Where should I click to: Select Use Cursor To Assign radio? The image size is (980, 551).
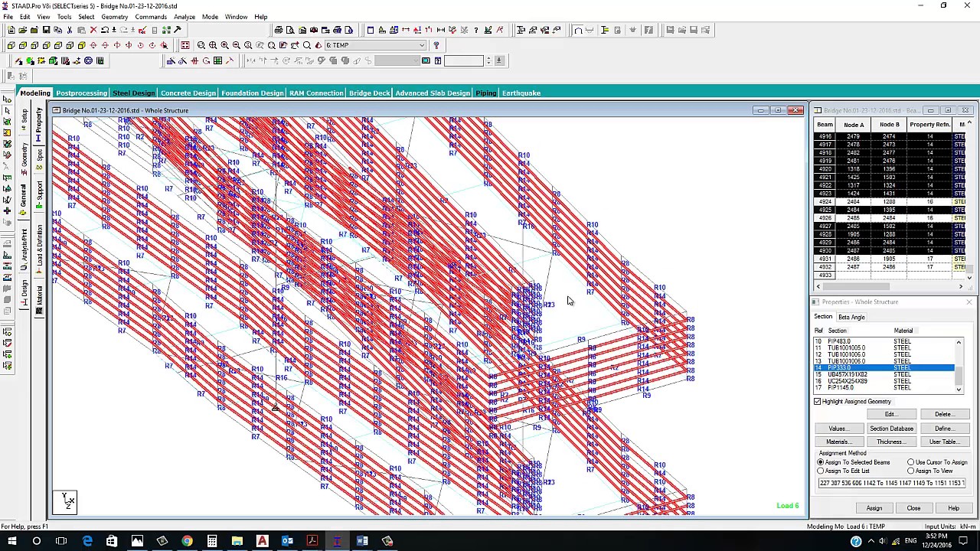click(x=911, y=462)
